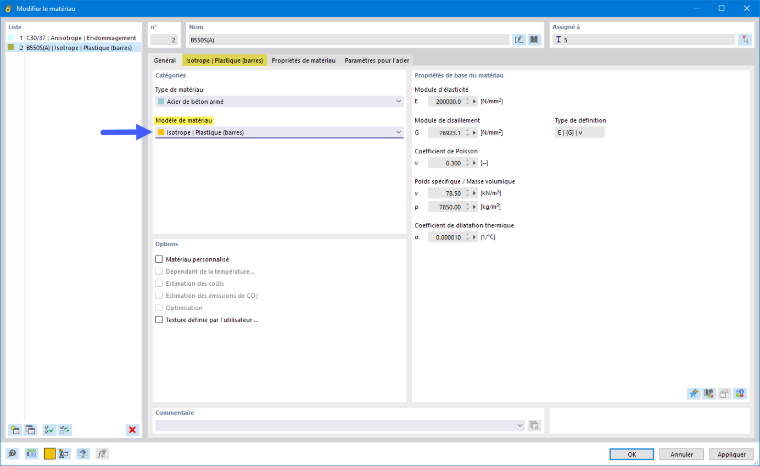Click the arrow button next to specific weight 78.50
The height and width of the screenshot is (466, 760).
[475, 193]
